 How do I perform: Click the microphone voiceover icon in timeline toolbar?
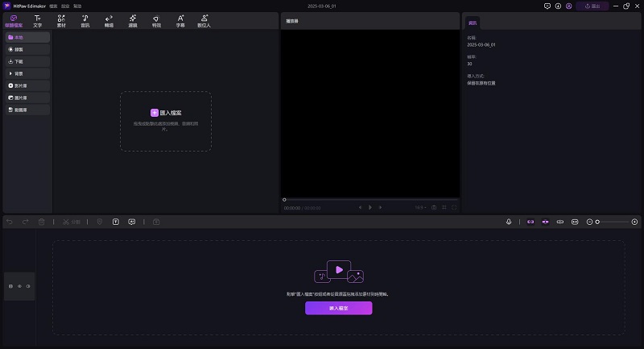pos(510,222)
